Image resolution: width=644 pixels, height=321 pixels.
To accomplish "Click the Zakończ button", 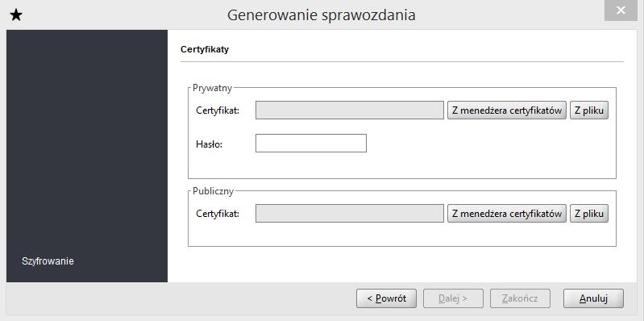I will [520, 298].
